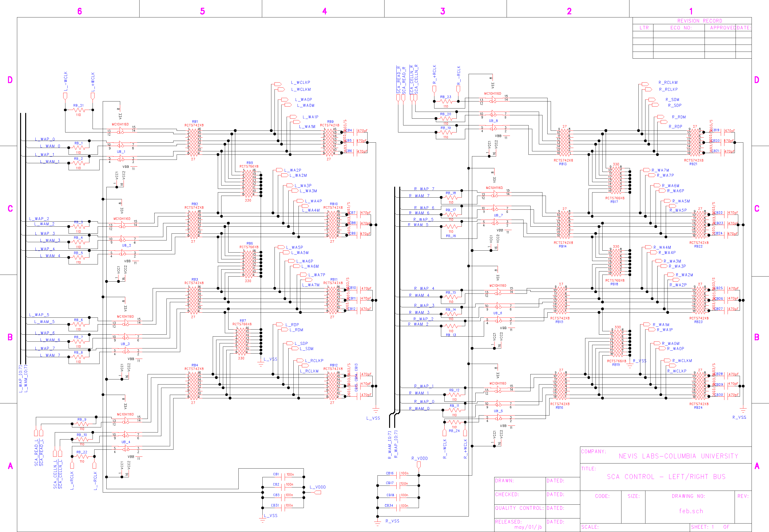Select the L_VDDD power port symbol
Screen dimensions: 769x532
(x=317, y=492)
